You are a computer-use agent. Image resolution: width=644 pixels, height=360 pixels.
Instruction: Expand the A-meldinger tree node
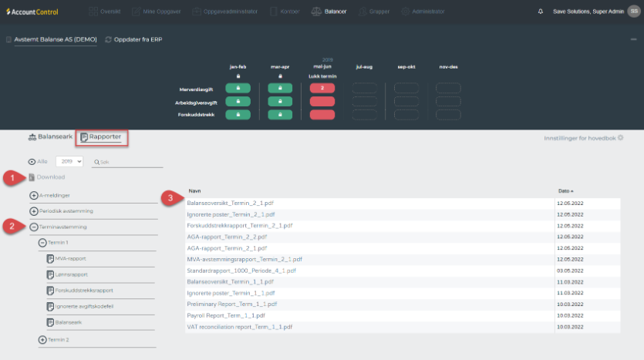point(33,196)
